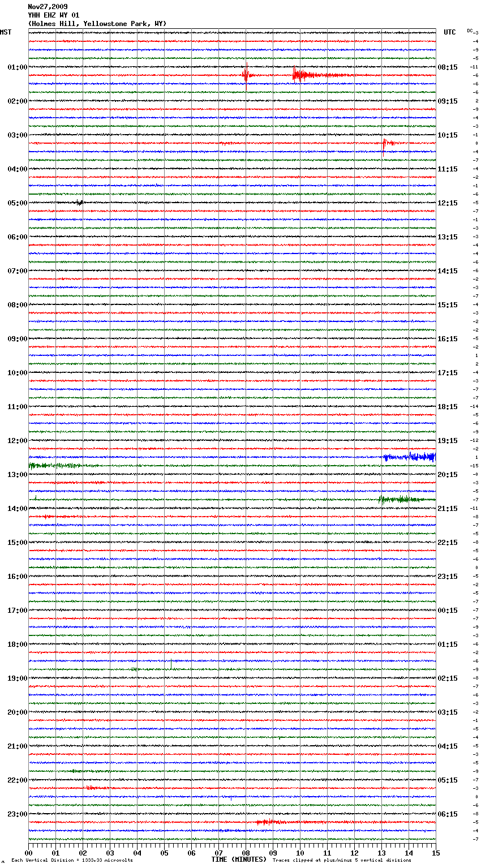Image resolution: width=481 pixels, height=868 pixels.
Task: Select the 22:00 MST time label
Action: click(x=18, y=780)
